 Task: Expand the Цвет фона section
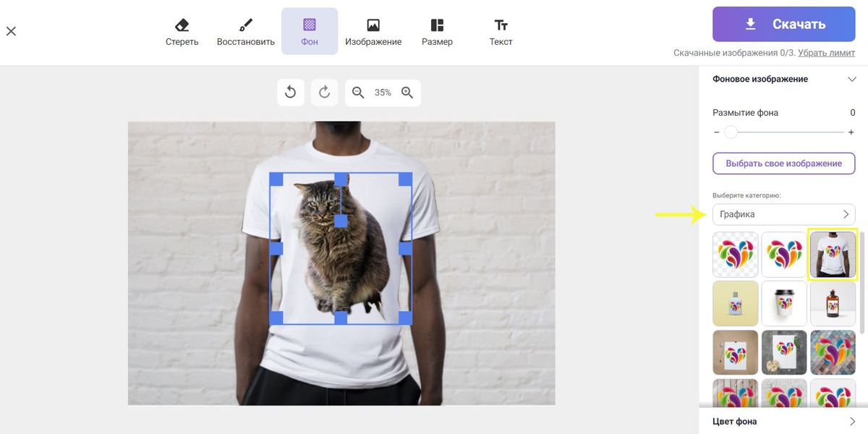click(784, 421)
